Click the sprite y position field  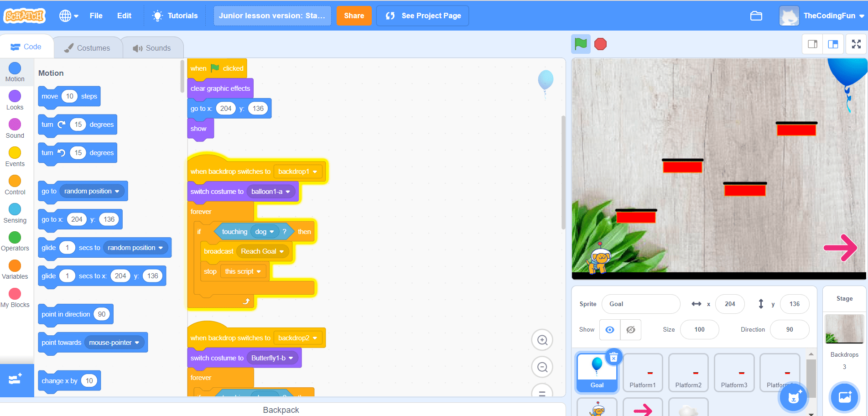(795, 304)
